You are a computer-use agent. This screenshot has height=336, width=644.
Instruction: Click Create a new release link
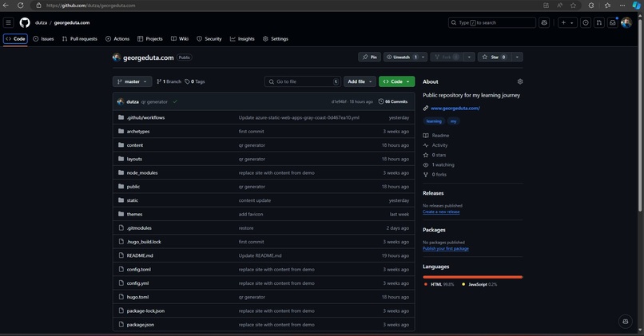[x=441, y=211]
